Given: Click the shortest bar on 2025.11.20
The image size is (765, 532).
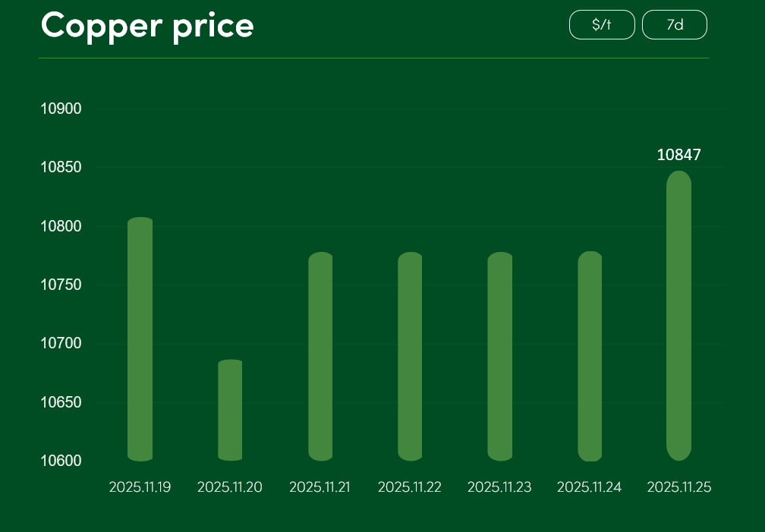Looking at the screenshot, I should 230,410.
